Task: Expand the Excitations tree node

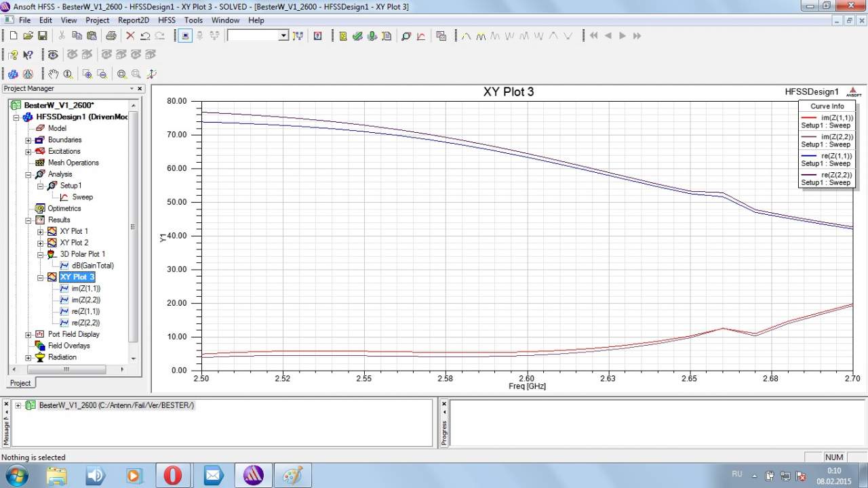Action: 28,152
